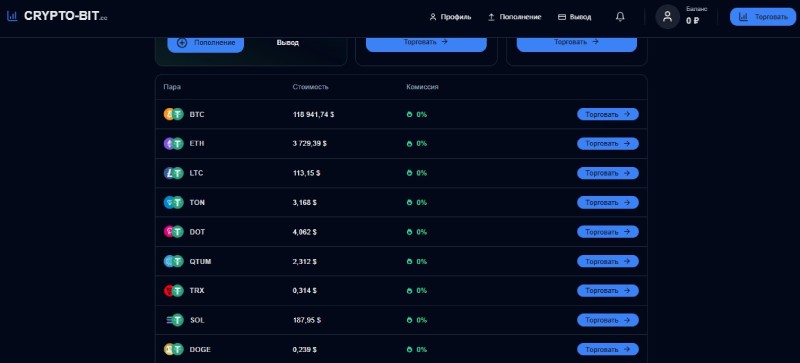Click the balance value 0 ₽

(692, 21)
